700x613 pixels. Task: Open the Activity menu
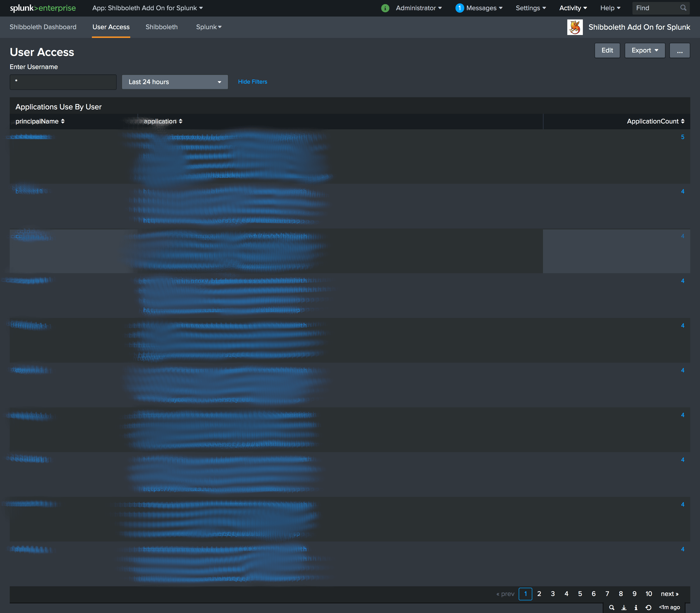pyautogui.click(x=573, y=8)
